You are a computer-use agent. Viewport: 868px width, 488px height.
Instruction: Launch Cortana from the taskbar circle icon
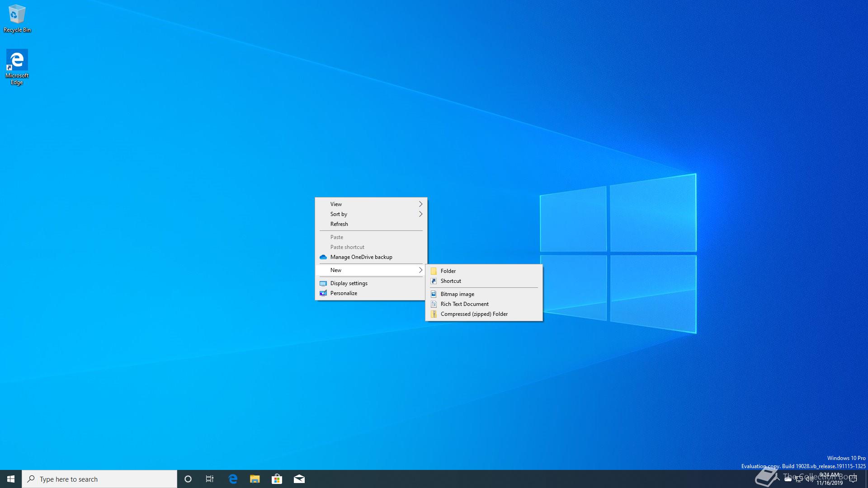(188, 479)
